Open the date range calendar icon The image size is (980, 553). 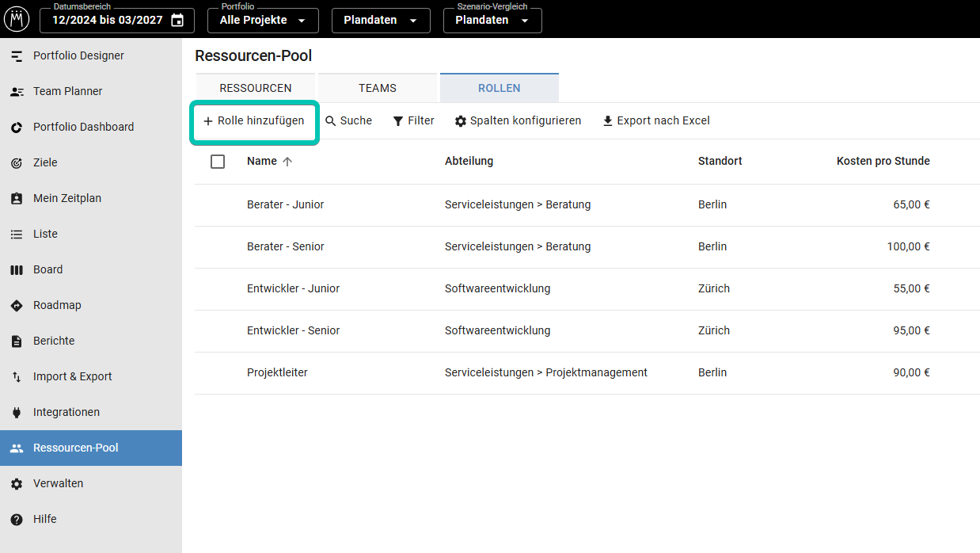(177, 20)
